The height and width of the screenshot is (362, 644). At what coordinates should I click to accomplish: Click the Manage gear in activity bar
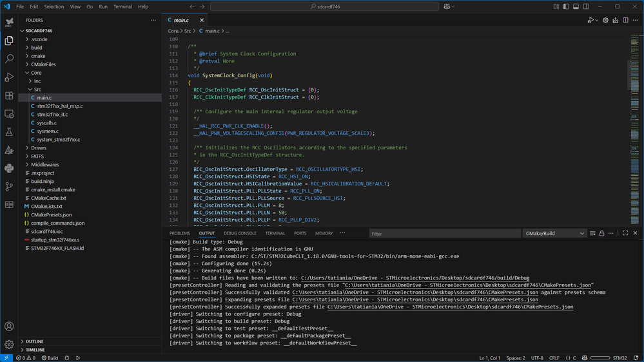[9, 345]
